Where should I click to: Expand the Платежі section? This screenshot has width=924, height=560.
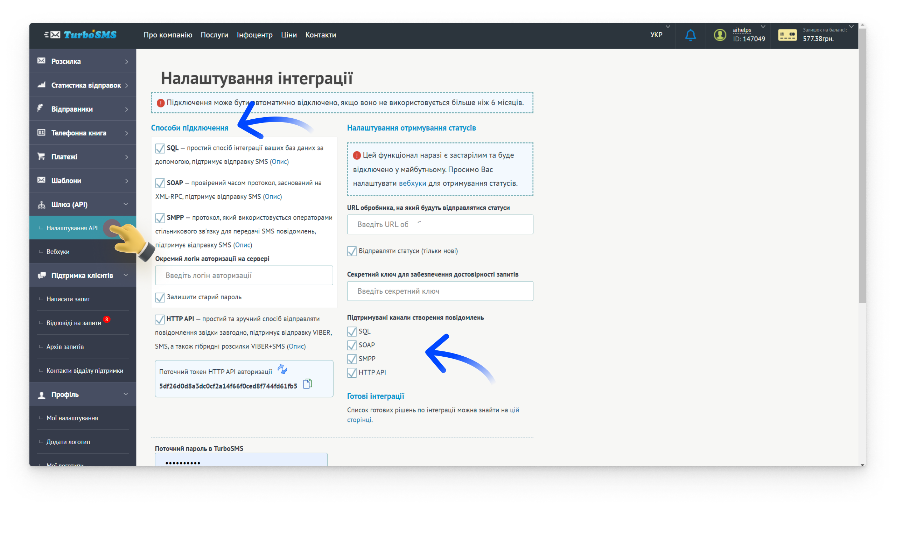coord(127,157)
